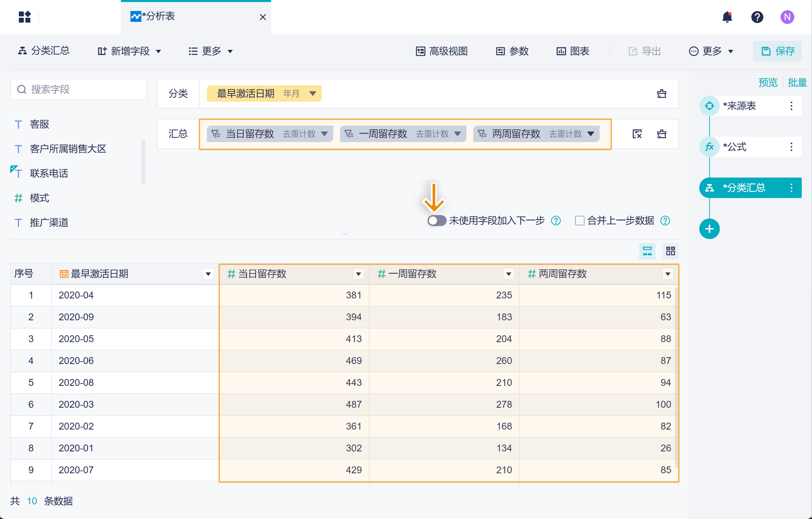The image size is (812, 519).
Task: Click the clear icon in 分类 row
Action: click(661, 94)
